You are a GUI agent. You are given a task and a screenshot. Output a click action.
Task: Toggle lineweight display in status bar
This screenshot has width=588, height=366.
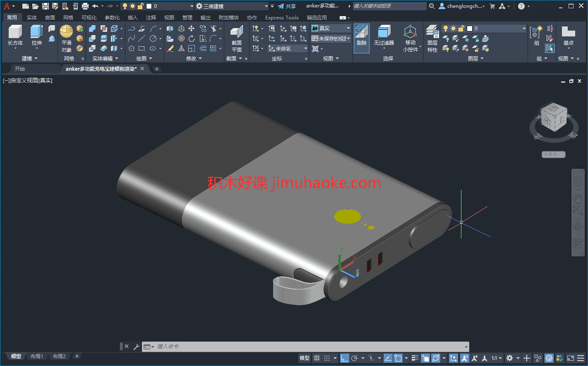415,358
